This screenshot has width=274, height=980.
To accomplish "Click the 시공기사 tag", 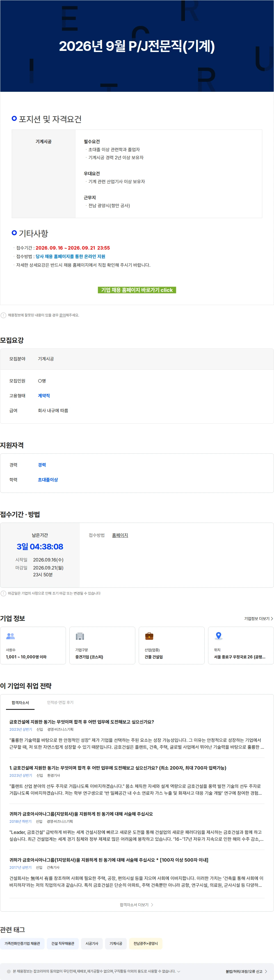I will point(92,943).
